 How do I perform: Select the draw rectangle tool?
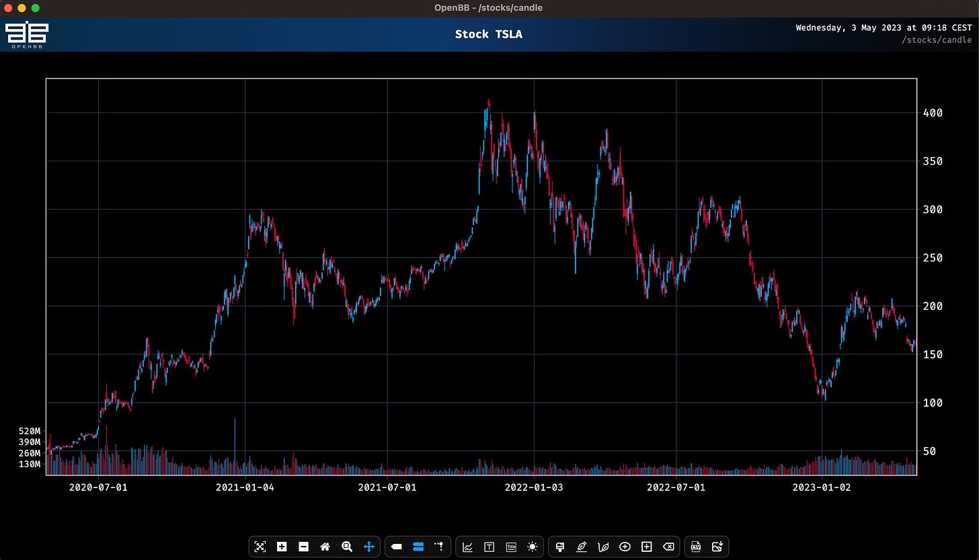point(647,547)
